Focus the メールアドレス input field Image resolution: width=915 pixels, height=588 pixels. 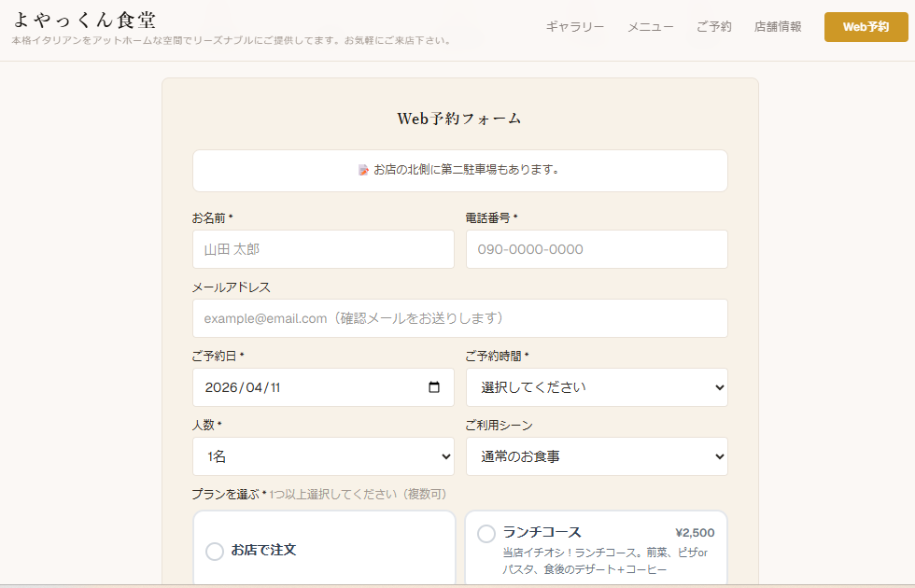point(459,318)
